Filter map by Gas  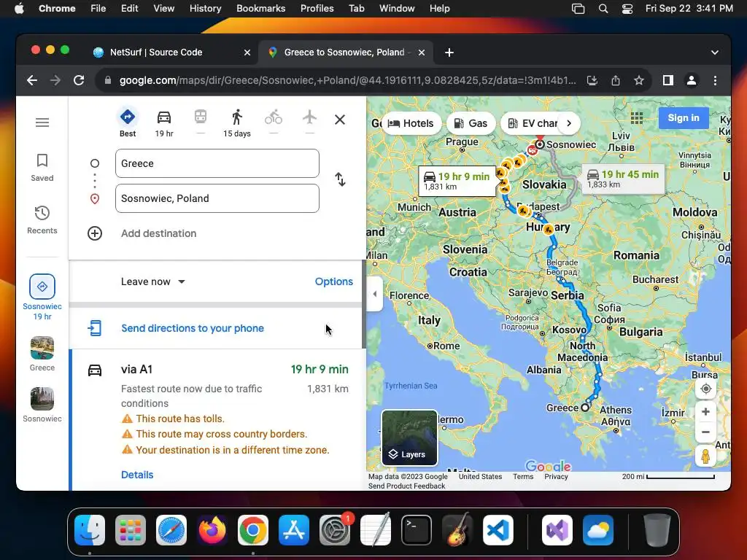click(471, 123)
